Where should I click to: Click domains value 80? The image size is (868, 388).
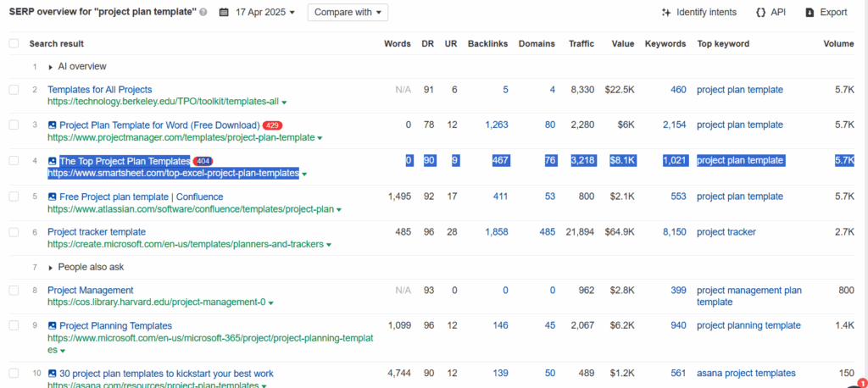549,125
